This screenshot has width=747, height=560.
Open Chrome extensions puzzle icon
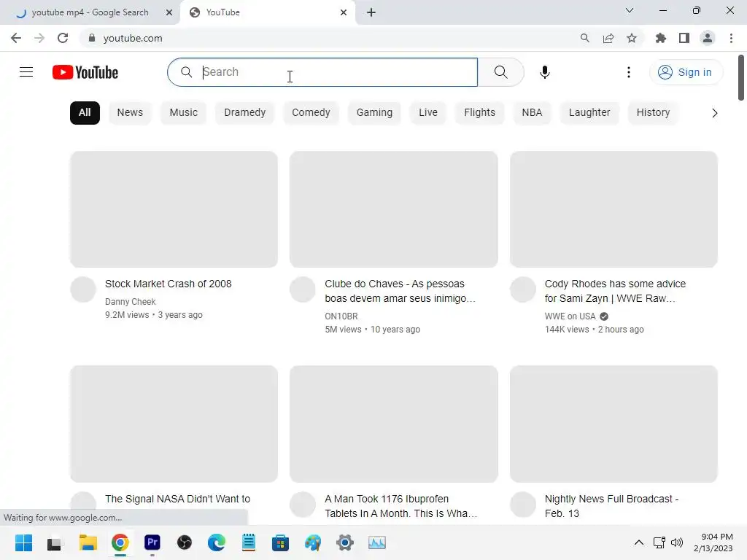(x=661, y=38)
